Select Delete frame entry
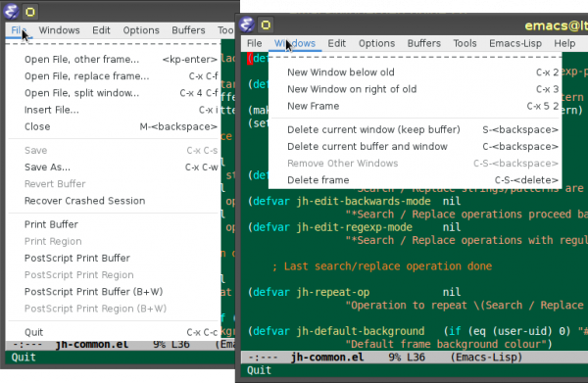 click(416, 180)
